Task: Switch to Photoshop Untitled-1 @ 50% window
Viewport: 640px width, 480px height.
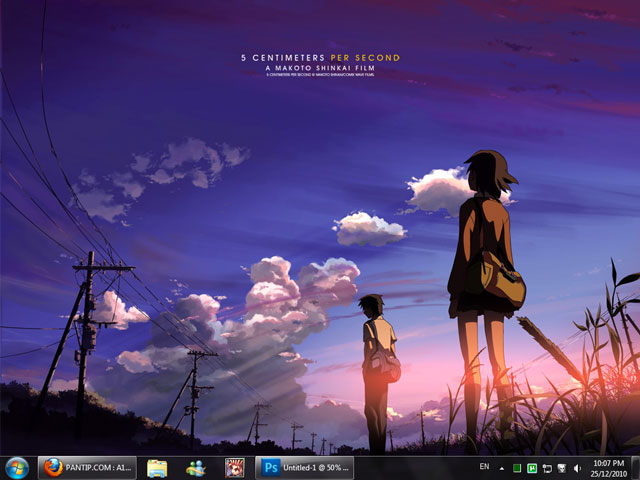Action: click(304, 468)
